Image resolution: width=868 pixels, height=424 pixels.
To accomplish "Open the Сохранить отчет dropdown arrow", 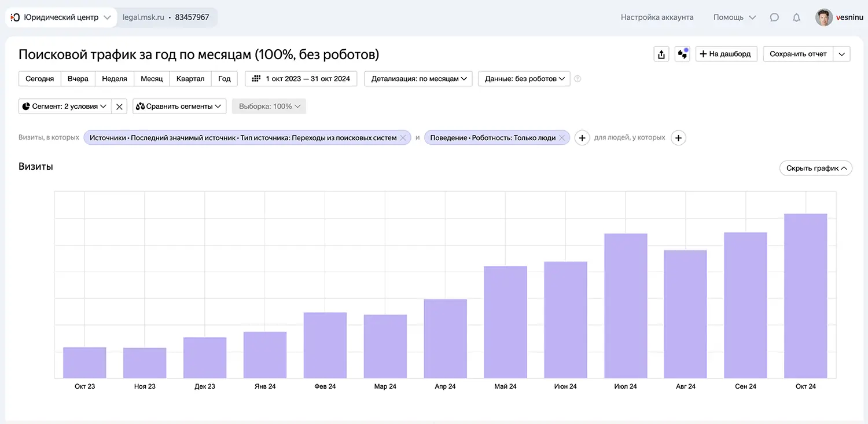I will (843, 53).
